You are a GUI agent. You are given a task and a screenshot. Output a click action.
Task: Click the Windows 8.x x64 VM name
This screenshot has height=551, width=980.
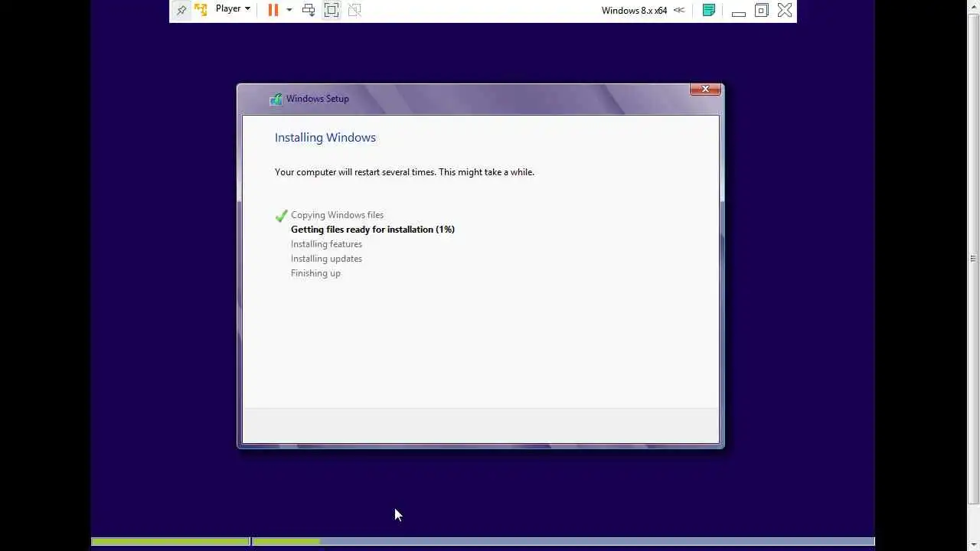pyautogui.click(x=634, y=11)
